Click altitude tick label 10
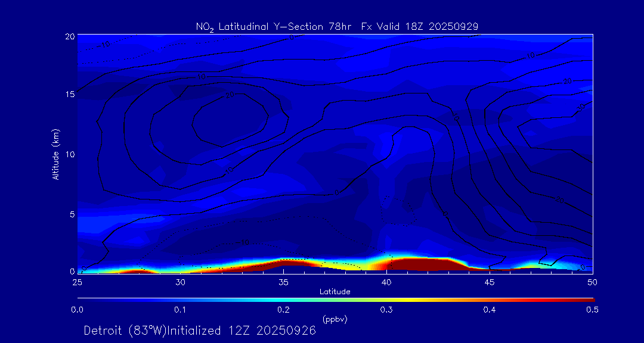 click(69, 154)
